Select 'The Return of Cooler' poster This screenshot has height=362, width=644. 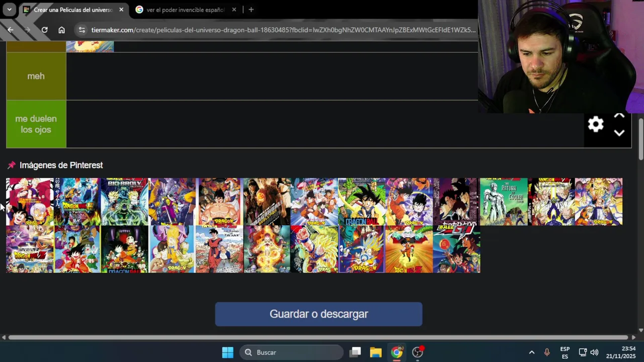(504, 201)
